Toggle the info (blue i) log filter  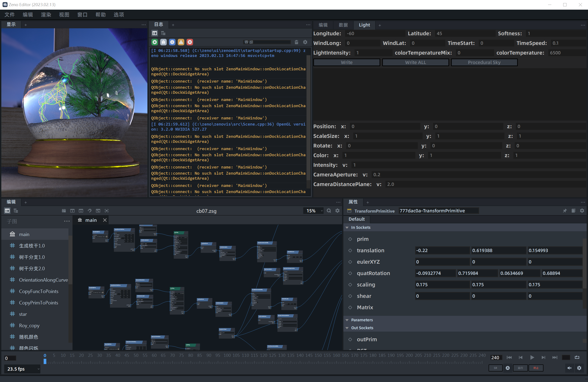(172, 42)
